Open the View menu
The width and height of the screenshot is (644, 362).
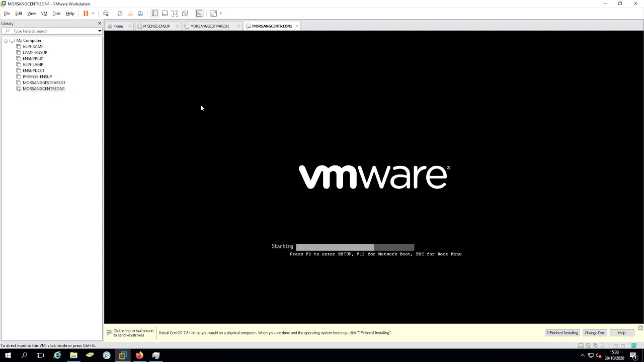32,14
